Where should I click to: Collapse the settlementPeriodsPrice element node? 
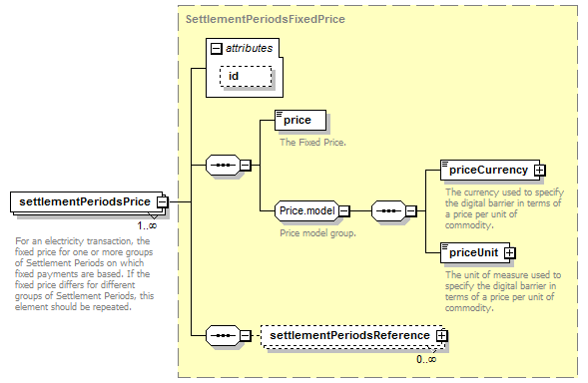[x=163, y=202]
